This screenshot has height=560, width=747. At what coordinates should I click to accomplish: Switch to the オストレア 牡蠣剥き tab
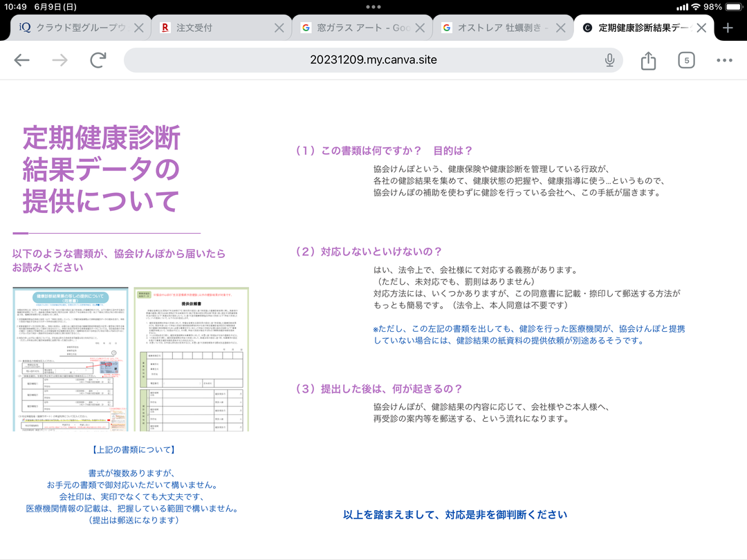pos(497,28)
